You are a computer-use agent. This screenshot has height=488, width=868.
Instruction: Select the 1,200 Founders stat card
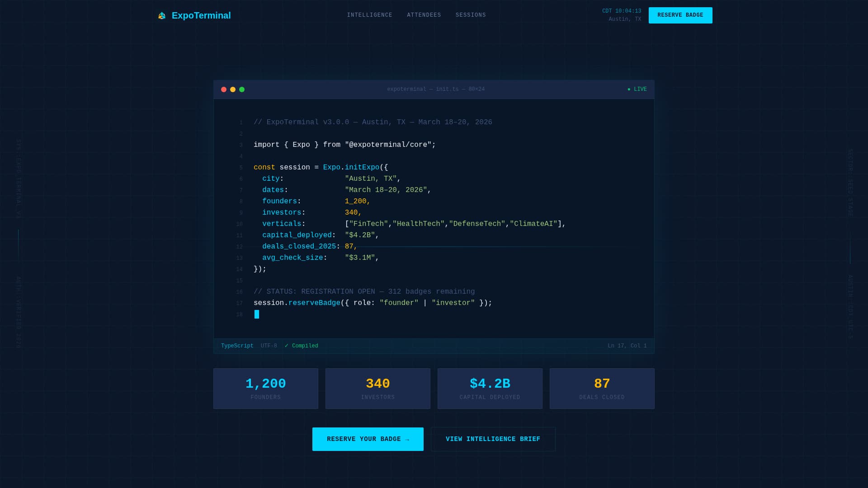(266, 389)
